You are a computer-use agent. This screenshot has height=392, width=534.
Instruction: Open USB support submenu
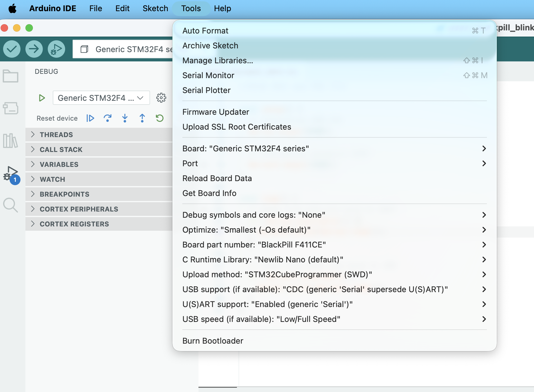pos(335,289)
